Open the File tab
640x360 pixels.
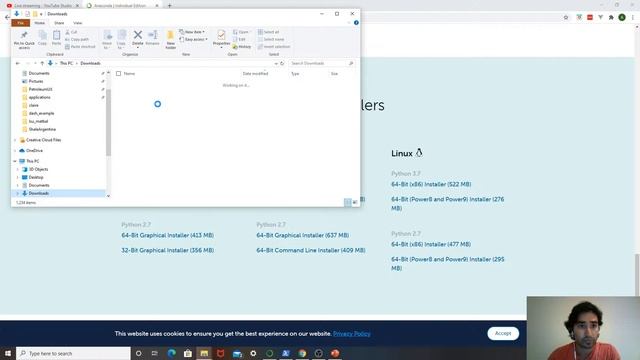[x=20, y=23]
